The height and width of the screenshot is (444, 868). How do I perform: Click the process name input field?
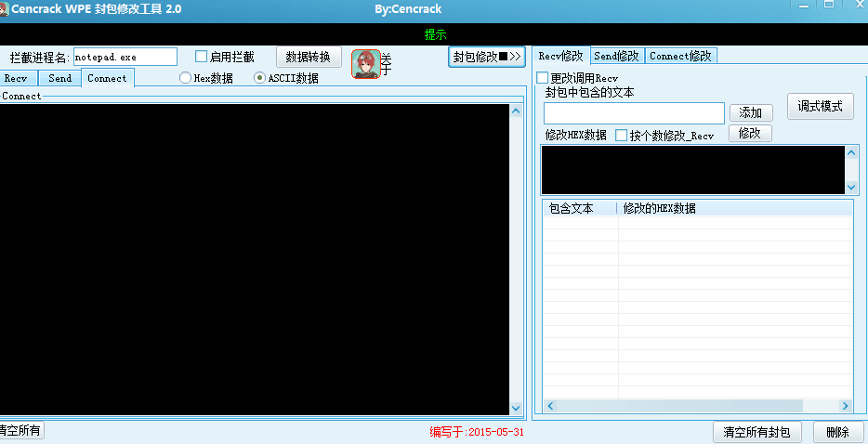(x=125, y=57)
